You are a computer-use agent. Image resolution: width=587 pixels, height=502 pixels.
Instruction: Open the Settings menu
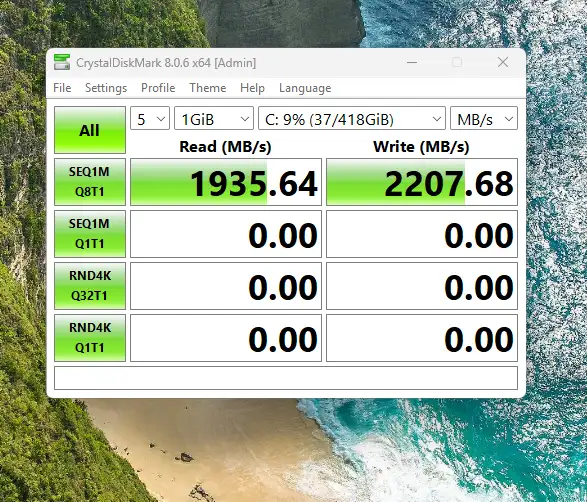click(106, 88)
